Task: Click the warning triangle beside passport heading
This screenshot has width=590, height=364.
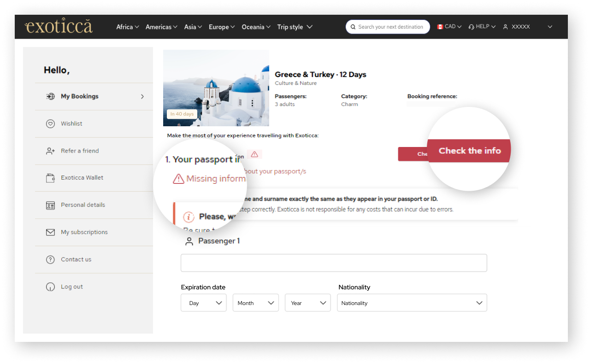Action: pyautogui.click(x=254, y=154)
